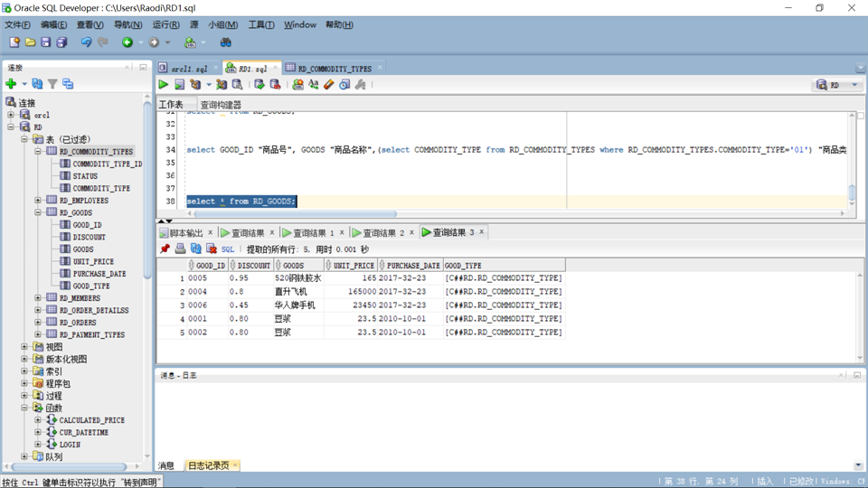Click the binoculars find icon
868x488 pixels.
click(225, 42)
